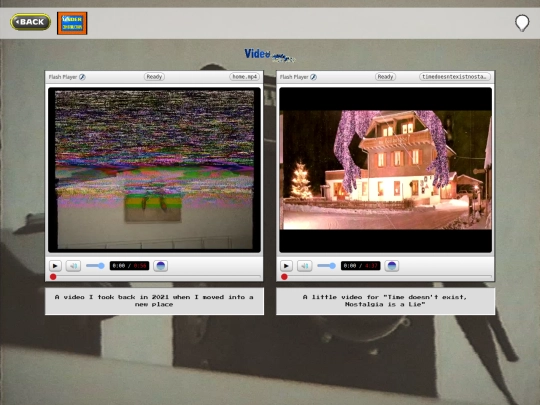This screenshot has width=540, height=405.
Task: Click the caption "Time doesn't exist, Nostalgia is a Lie"
Action: click(x=385, y=301)
